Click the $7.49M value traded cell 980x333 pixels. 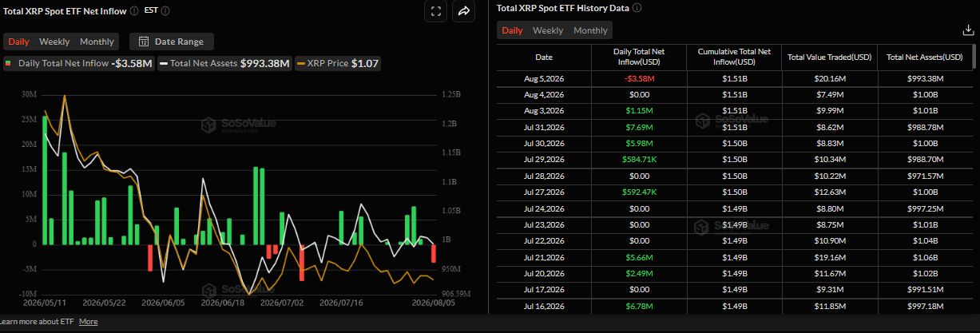pyautogui.click(x=829, y=95)
